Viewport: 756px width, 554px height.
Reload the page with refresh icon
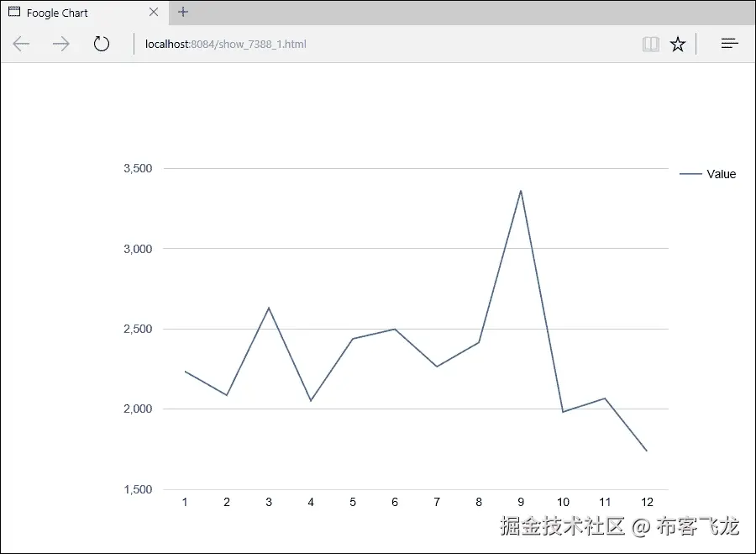click(x=102, y=44)
